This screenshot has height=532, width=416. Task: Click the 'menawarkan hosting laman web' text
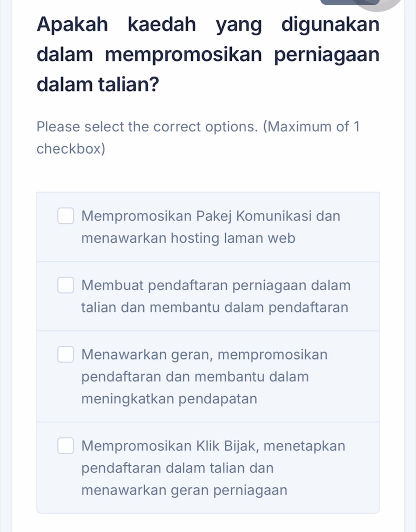click(x=188, y=238)
